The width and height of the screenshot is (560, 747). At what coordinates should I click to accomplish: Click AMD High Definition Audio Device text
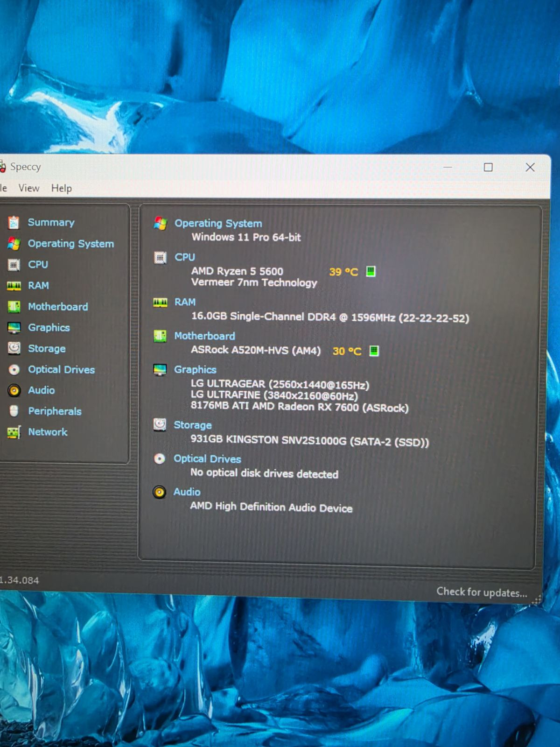click(271, 507)
